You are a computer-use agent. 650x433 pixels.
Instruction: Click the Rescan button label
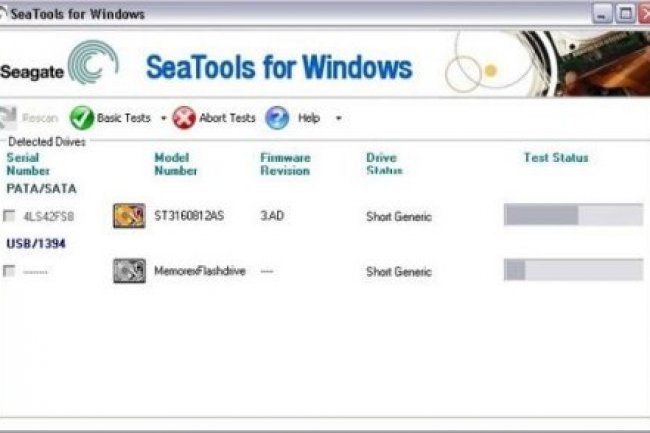(x=40, y=118)
